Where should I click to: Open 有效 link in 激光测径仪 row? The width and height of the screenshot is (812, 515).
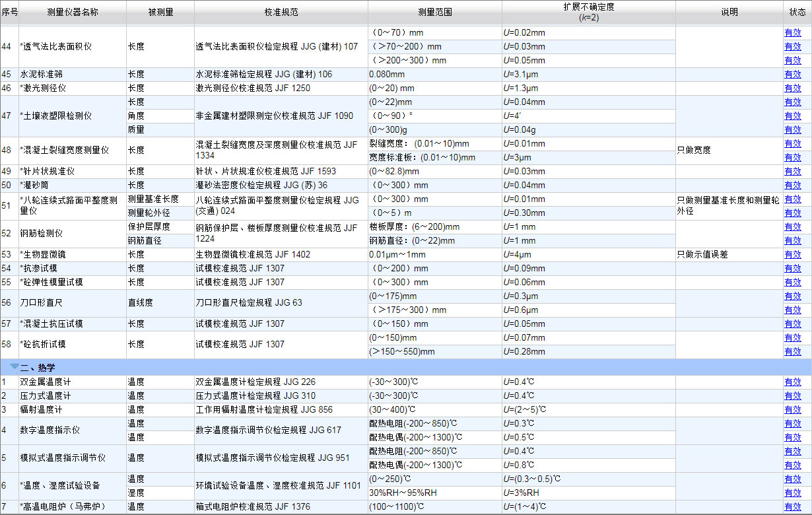pos(792,88)
